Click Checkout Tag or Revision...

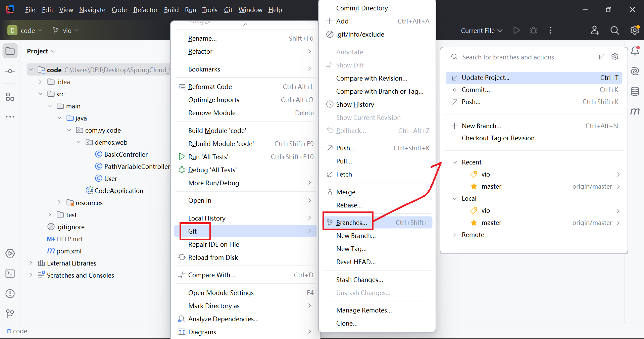click(534, 138)
